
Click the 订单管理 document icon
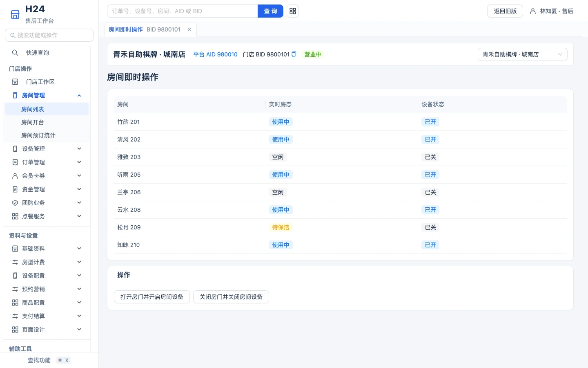pos(15,162)
